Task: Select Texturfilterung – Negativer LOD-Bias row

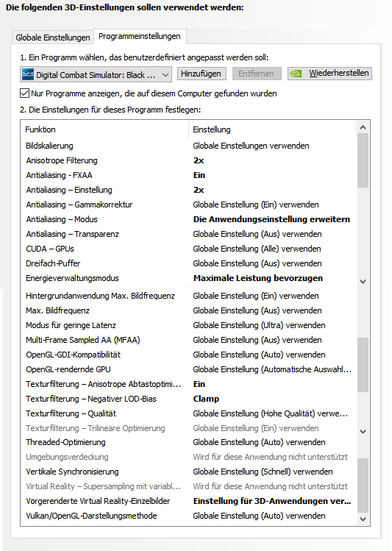Action: 188,399
